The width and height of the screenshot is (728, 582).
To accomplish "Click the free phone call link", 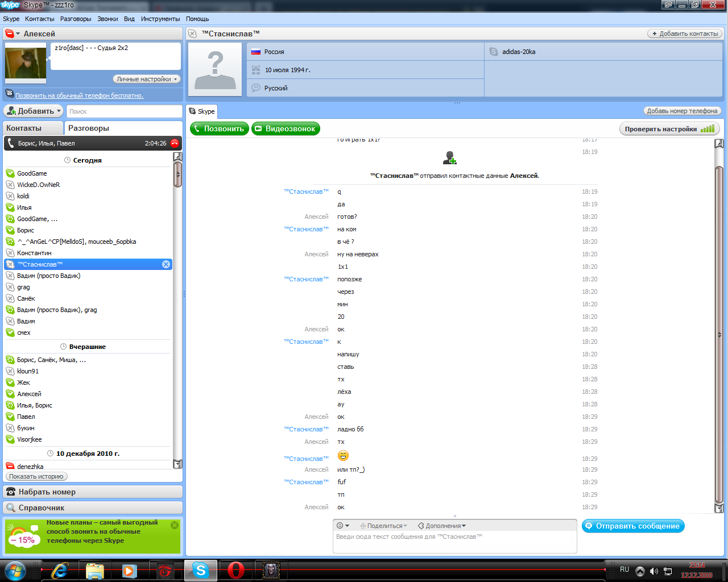I will [x=79, y=95].
